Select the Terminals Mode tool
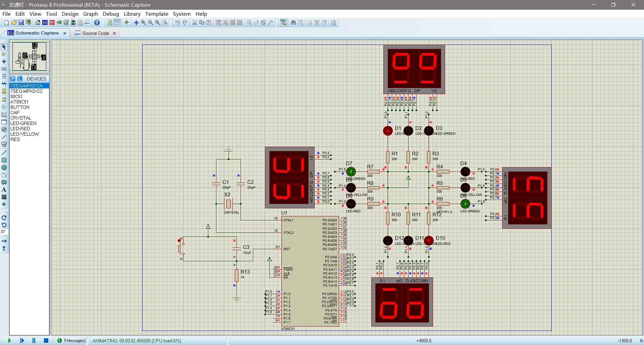 4,99
